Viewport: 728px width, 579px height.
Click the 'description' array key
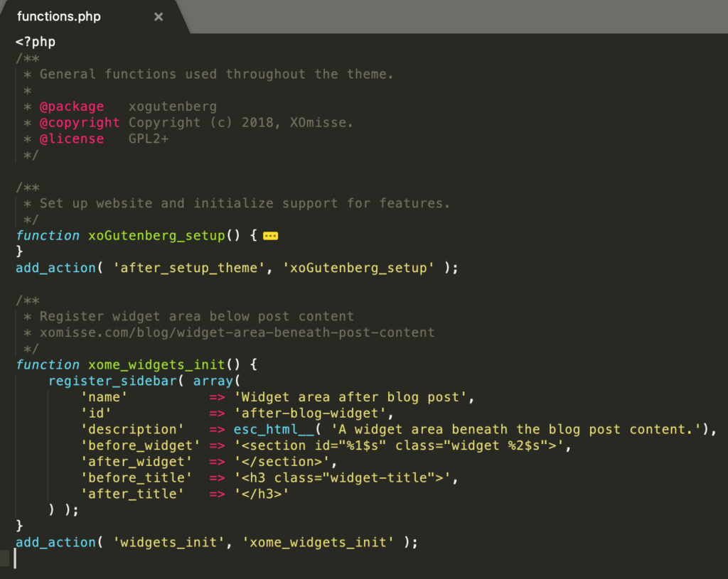132,430
